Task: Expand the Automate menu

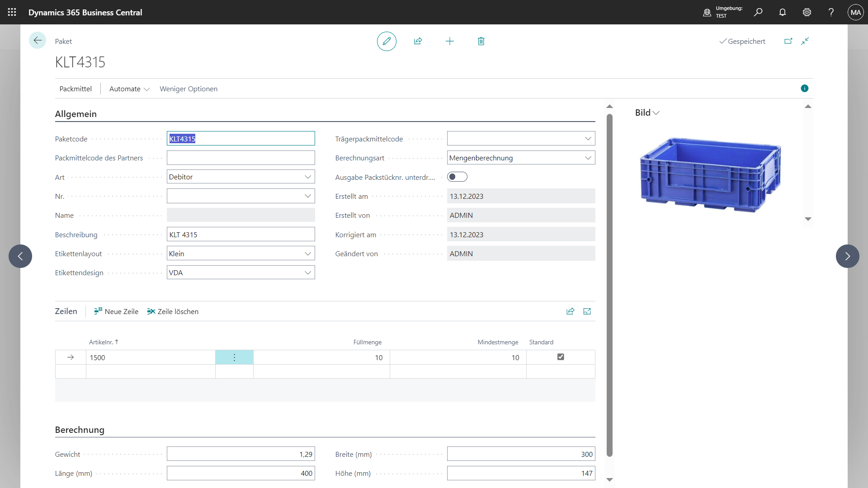Action: tap(129, 89)
